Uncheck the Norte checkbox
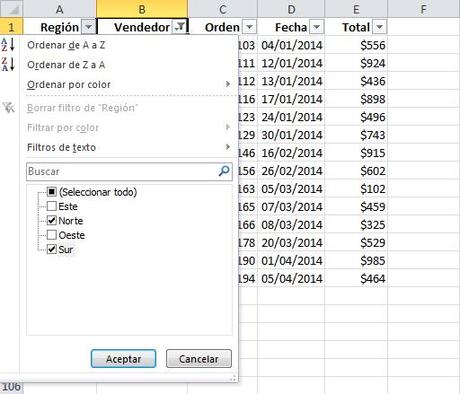This screenshot has width=460, height=394. point(52,220)
